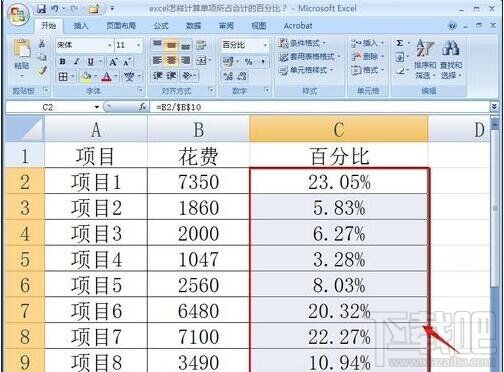
Task: Switch to the 视图 ribbon tab
Action: pyautogui.click(x=259, y=26)
